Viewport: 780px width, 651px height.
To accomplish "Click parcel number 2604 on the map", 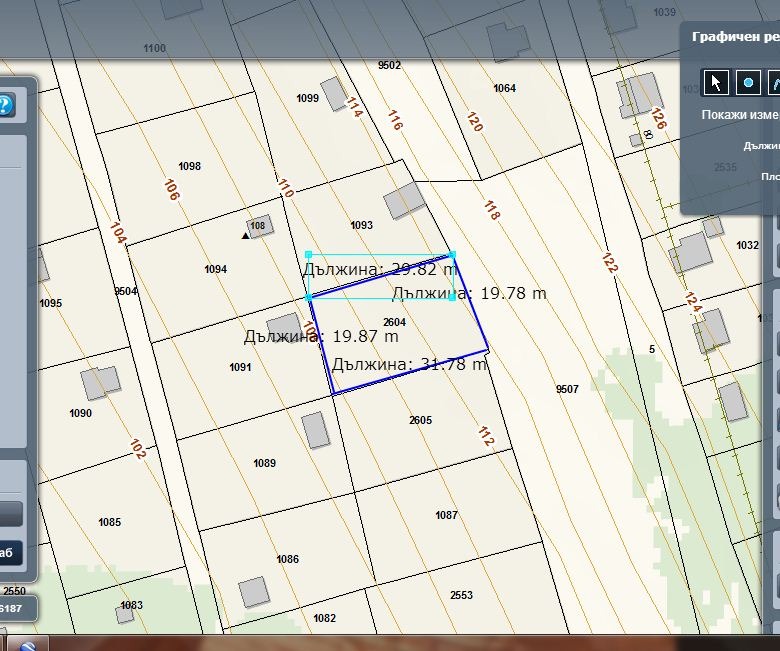I will (394, 322).
